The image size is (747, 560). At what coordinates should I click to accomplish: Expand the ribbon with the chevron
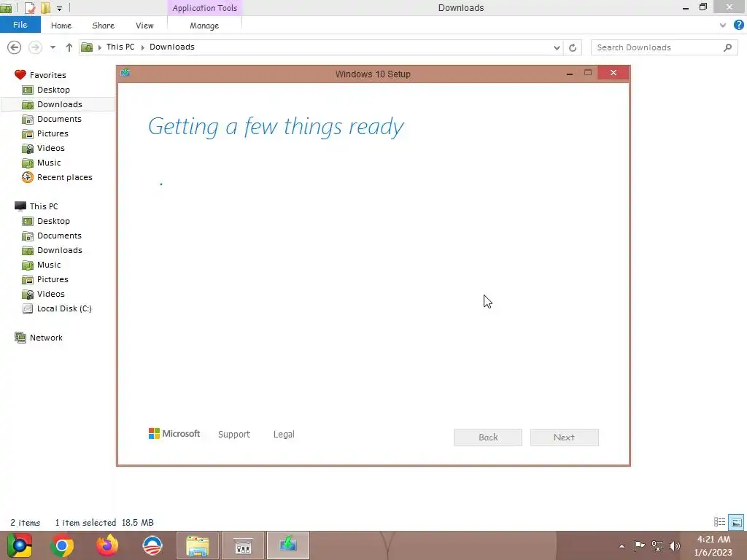tap(723, 26)
